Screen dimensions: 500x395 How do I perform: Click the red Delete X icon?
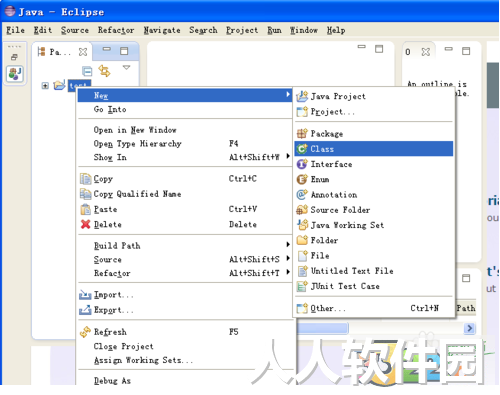tap(86, 224)
